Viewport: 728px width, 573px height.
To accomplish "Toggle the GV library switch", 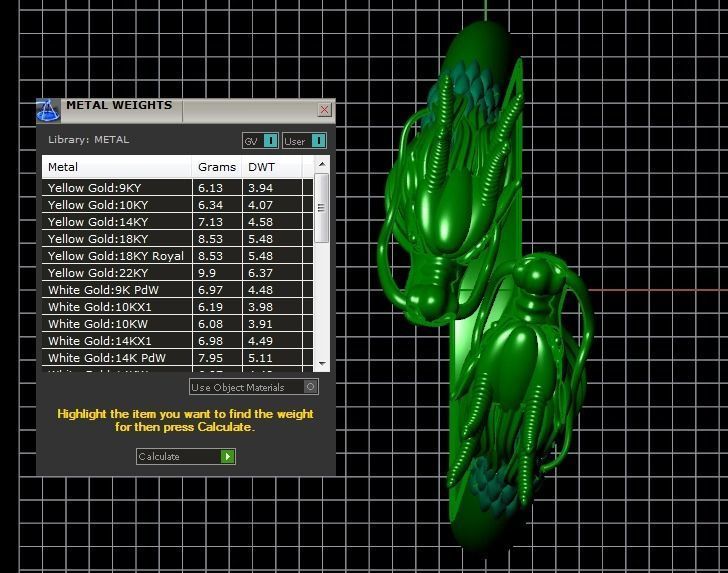I will click(x=260, y=141).
